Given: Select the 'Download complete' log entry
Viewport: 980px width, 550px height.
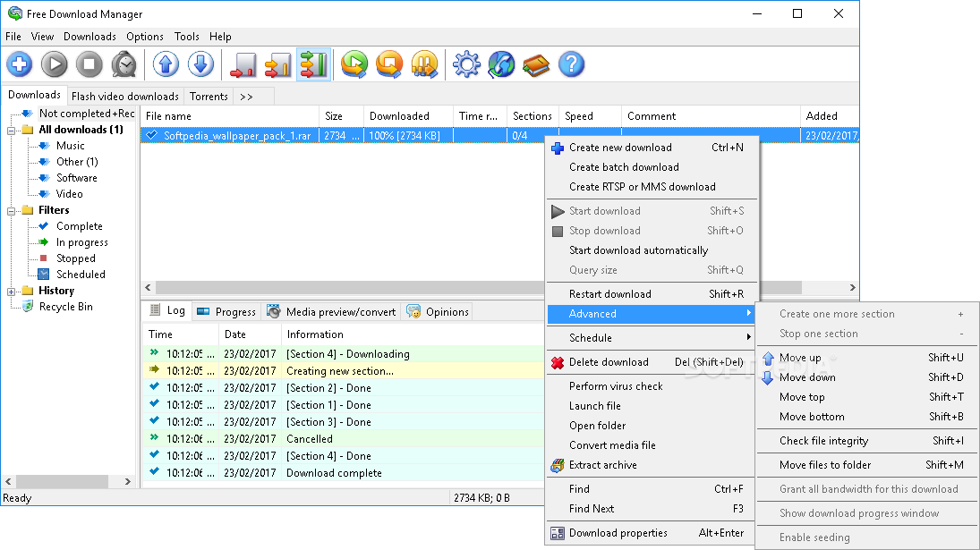Looking at the screenshot, I should (x=343, y=473).
